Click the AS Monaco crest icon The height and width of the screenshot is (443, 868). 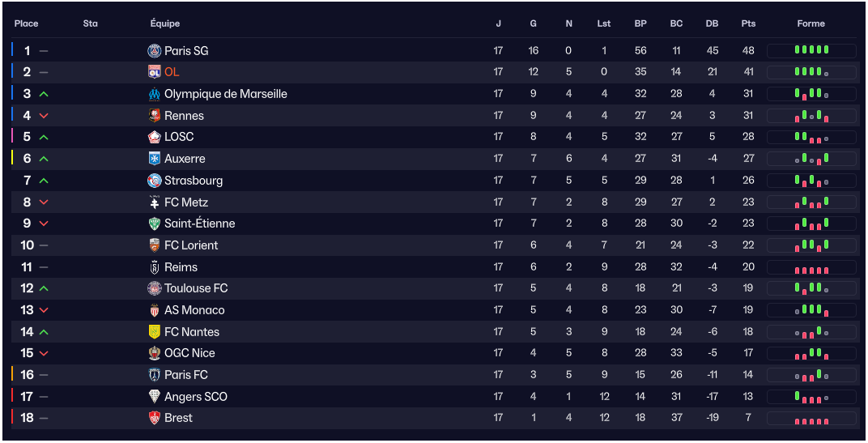155,310
